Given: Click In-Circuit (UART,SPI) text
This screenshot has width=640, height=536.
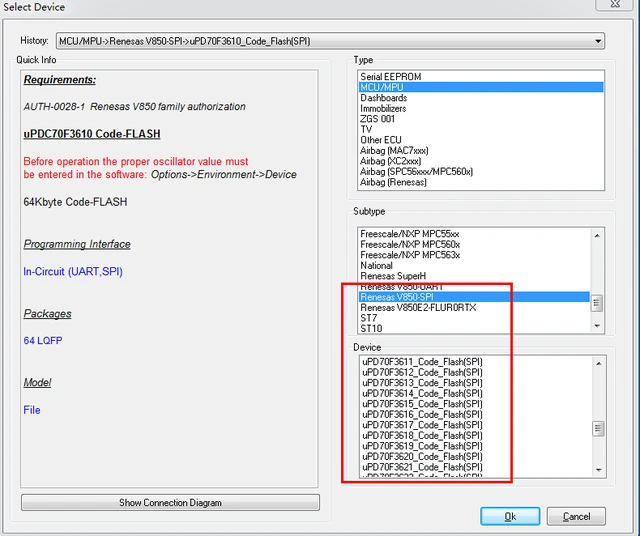Looking at the screenshot, I should click(x=73, y=271).
